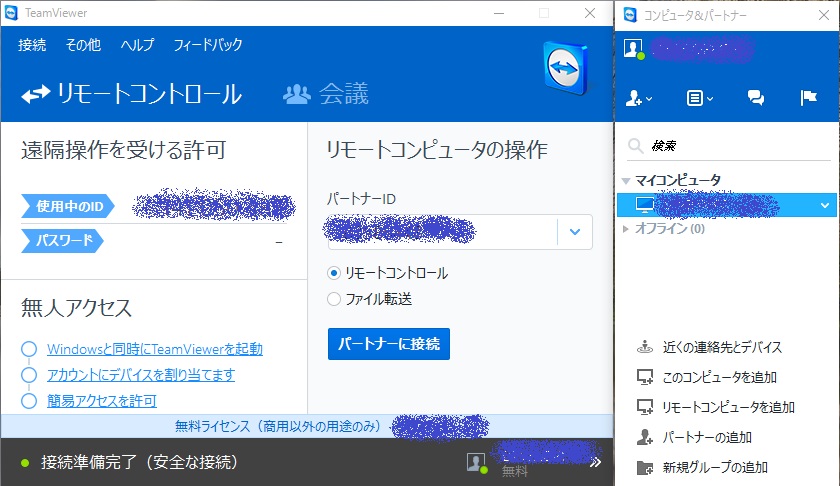
Task: Click the 無料 label in status bar
Action: point(515,472)
